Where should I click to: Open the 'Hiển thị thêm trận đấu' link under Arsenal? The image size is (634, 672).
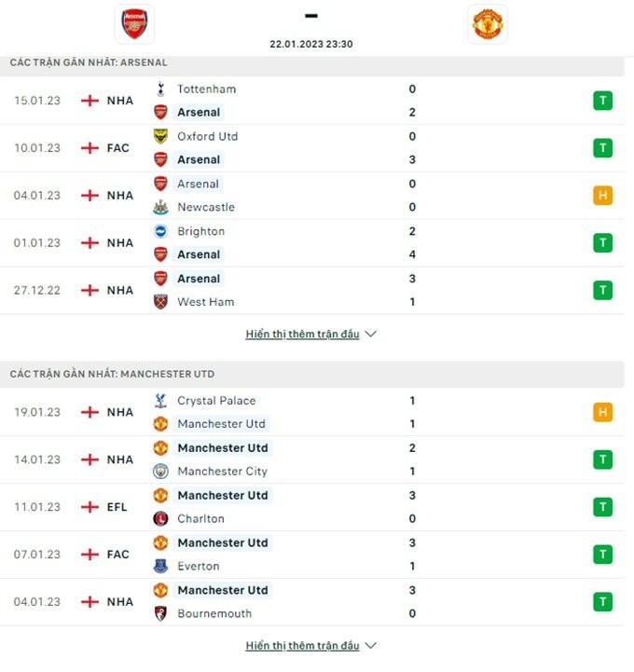pos(302,334)
